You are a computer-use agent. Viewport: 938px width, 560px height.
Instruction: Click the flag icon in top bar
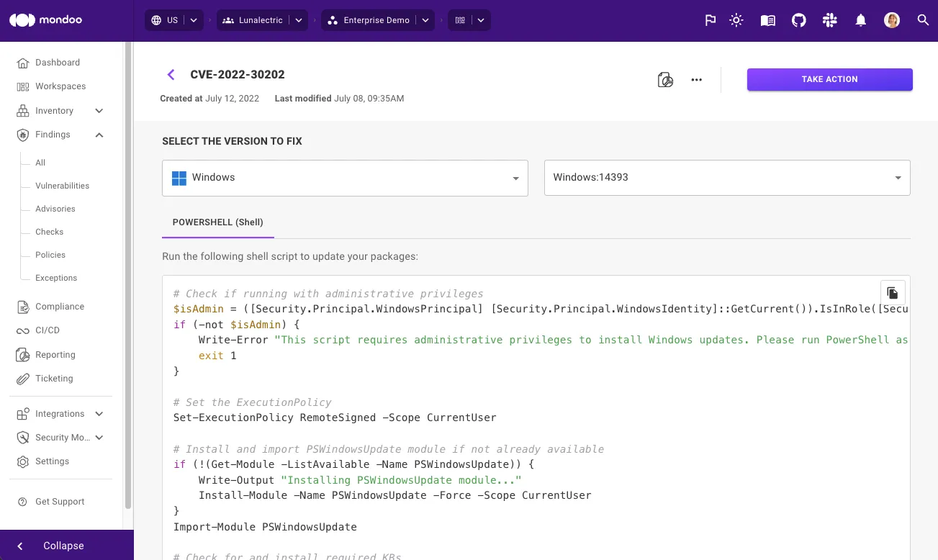[711, 20]
